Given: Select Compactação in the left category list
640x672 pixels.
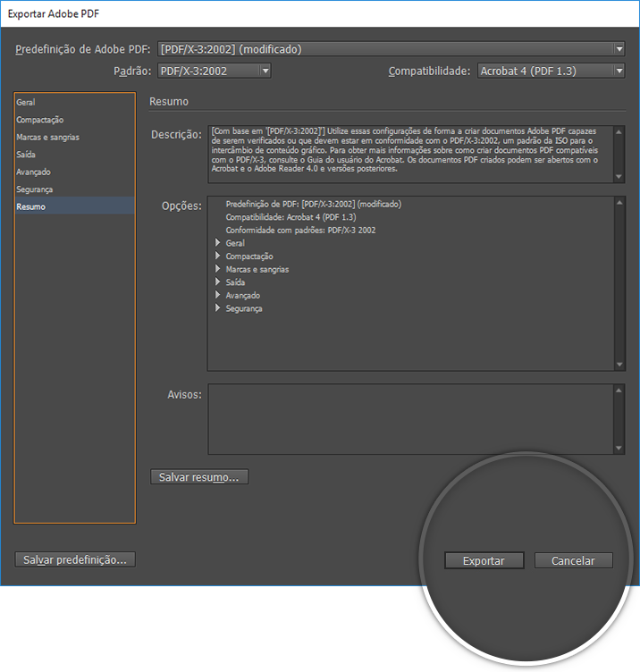Looking at the screenshot, I should 40,120.
